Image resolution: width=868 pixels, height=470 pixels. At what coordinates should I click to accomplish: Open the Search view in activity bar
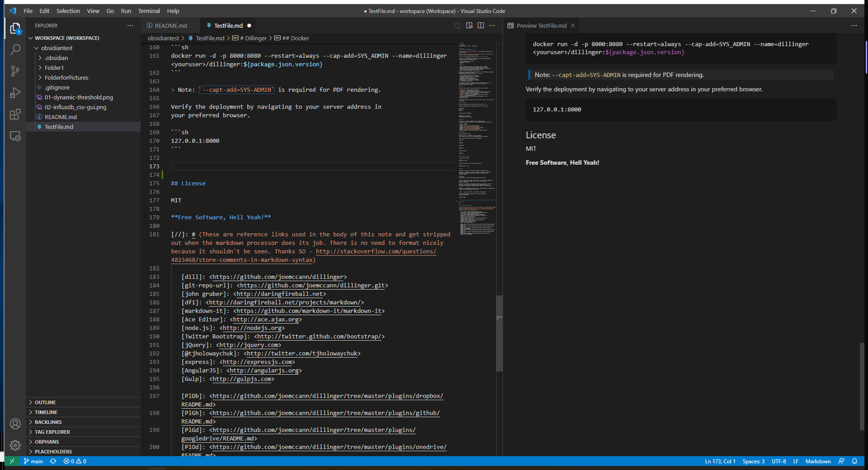pyautogui.click(x=15, y=49)
